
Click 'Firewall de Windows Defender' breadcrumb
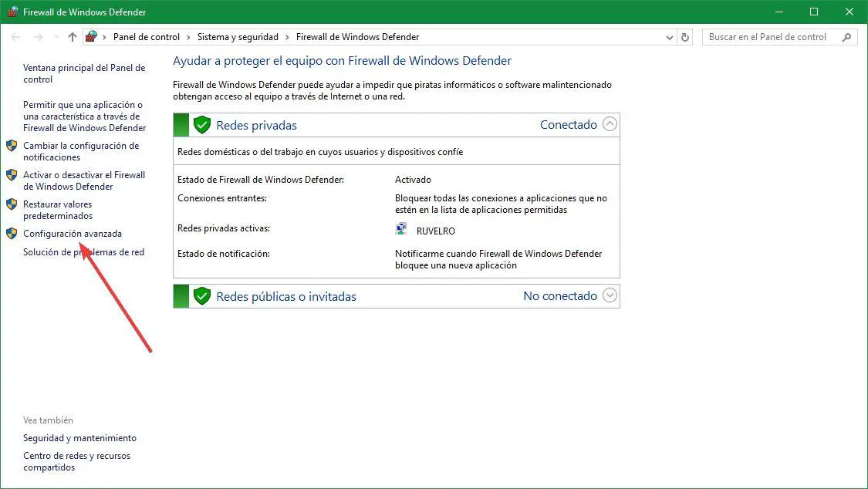coord(357,37)
